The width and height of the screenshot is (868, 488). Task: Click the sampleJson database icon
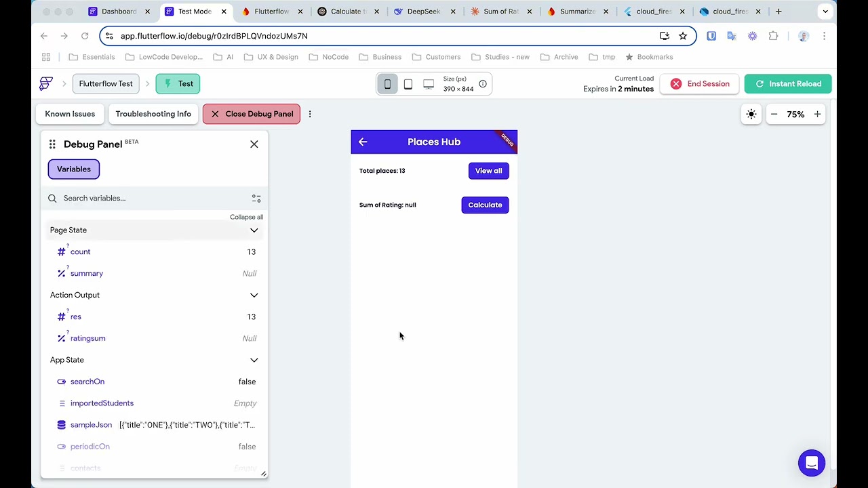62,425
